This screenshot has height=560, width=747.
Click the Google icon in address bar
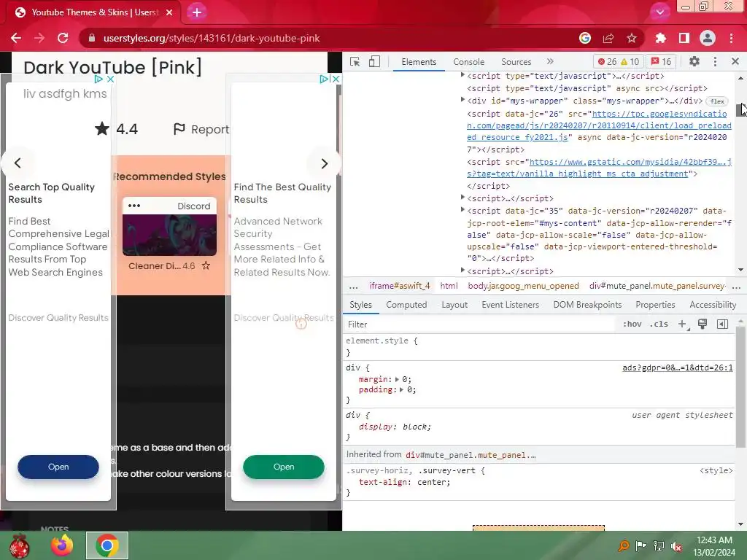[x=585, y=38]
